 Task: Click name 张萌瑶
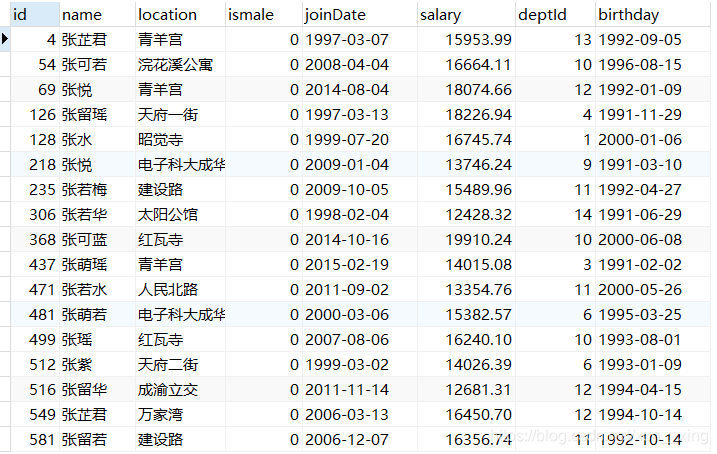(97, 265)
